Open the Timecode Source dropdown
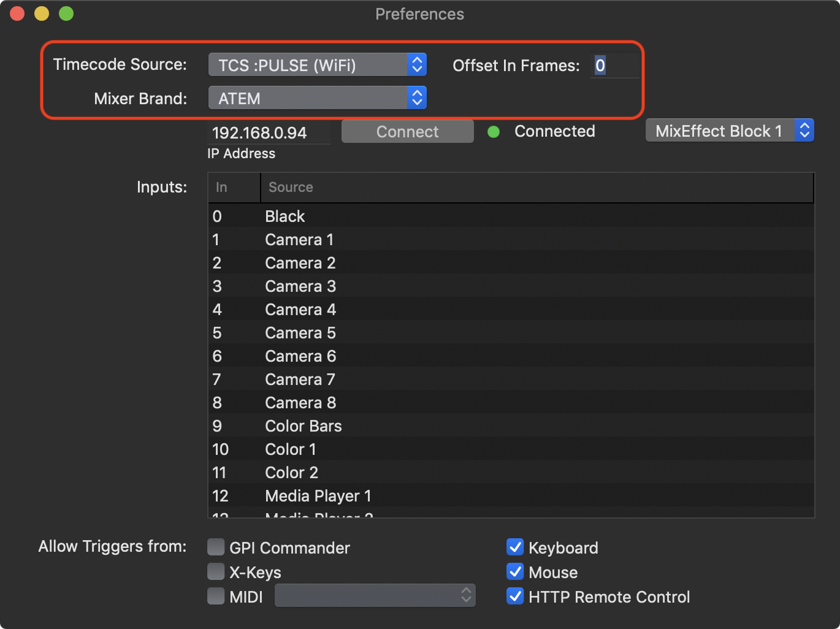This screenshot has height=629, width=840. point(317,65)
